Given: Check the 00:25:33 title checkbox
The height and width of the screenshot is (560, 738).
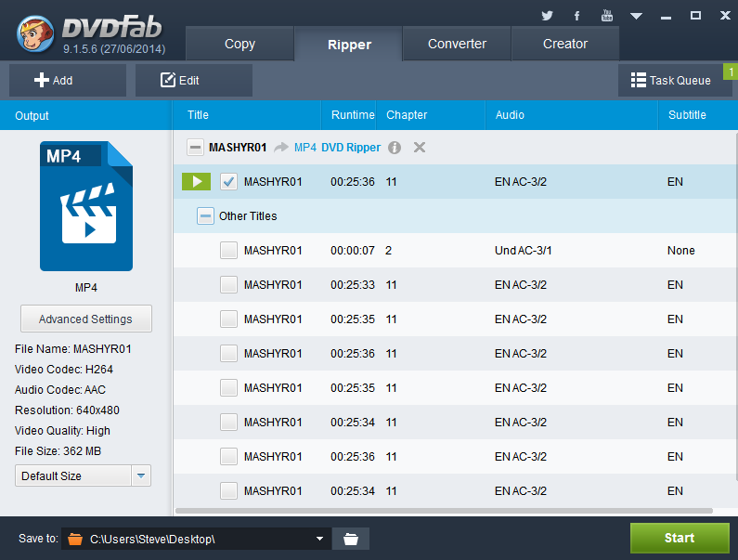Looking at the screenshot, I should (x=228, y=285).
